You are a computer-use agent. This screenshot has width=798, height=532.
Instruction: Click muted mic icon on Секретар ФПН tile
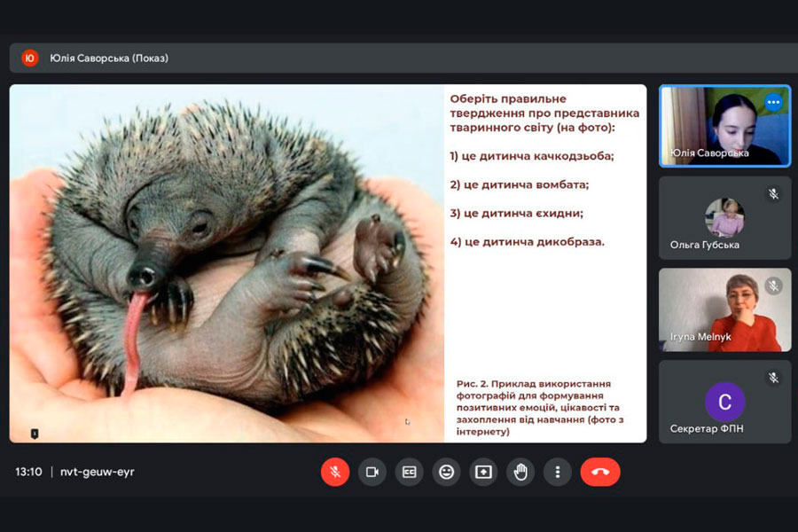773,378
